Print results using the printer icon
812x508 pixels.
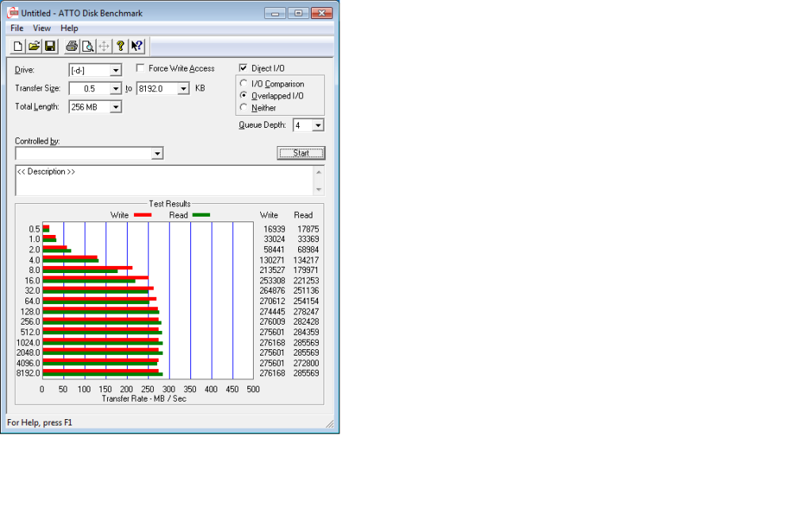(x=72, y=46)
